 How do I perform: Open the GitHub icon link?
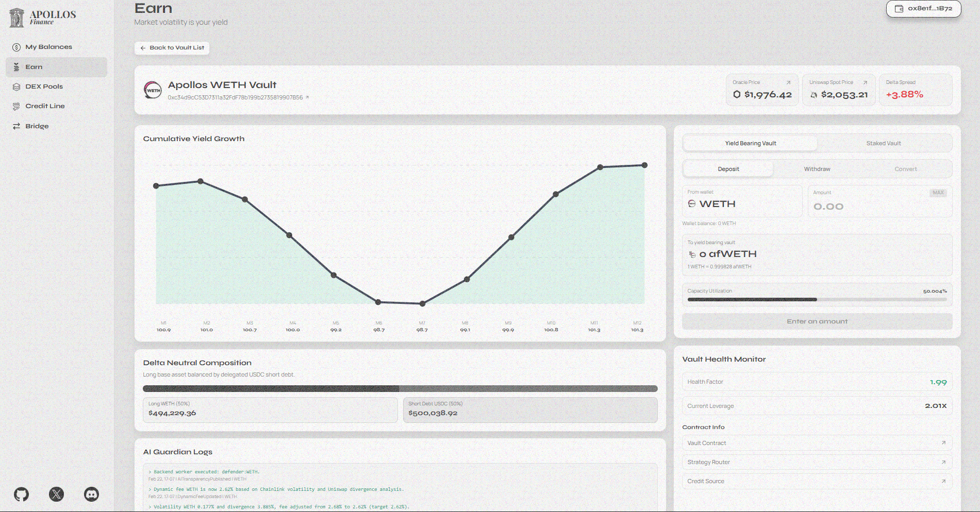[x=21, y=494]
